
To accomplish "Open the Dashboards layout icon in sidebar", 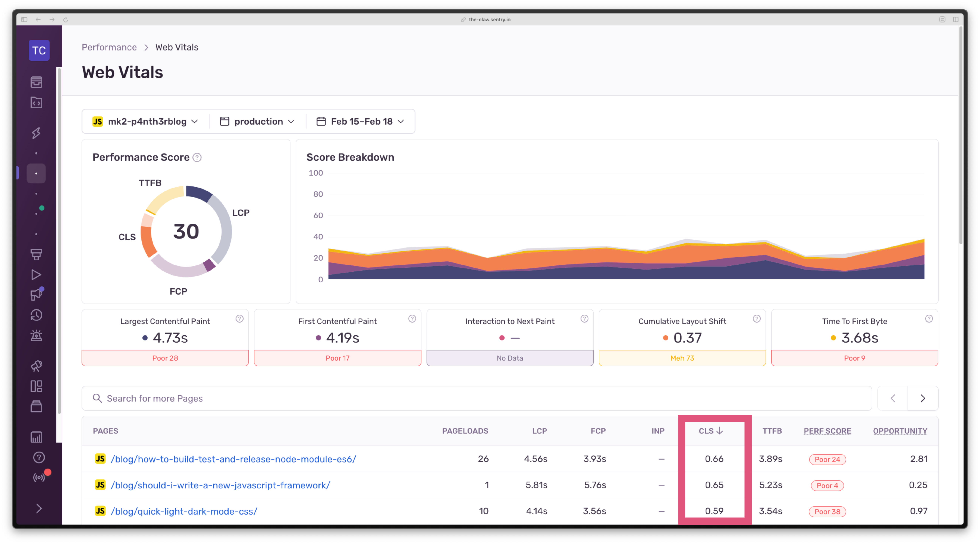I will click(x=37, y=386).
